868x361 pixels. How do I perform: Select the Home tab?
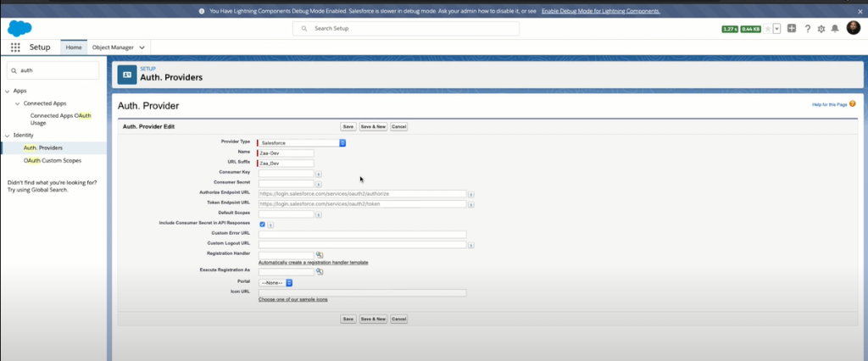[74, 47]
